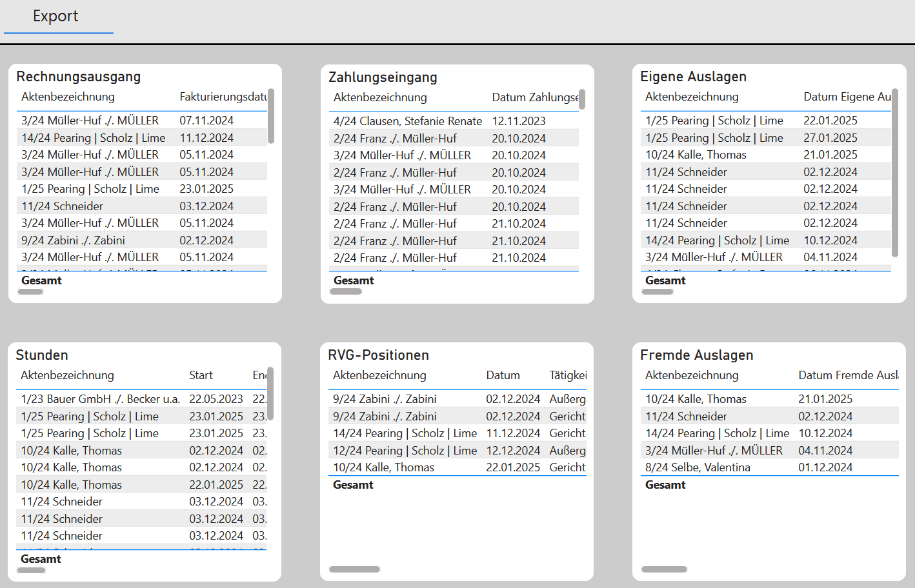915x588 pixels.
Task: Select Fremde Auslagen row '10/24 Kalle, Thomas'
Action: point(770,399)
